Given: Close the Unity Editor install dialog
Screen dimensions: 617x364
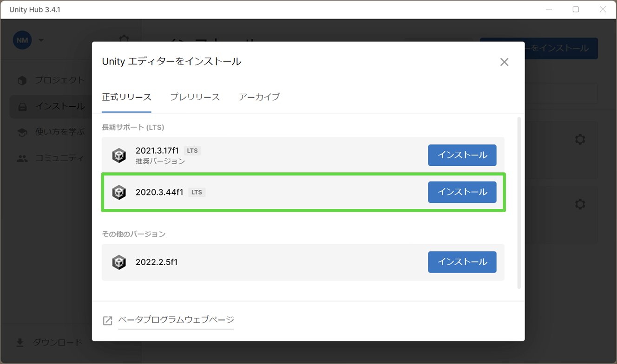Looking at the screenshot, I should [x=504, y=62].
